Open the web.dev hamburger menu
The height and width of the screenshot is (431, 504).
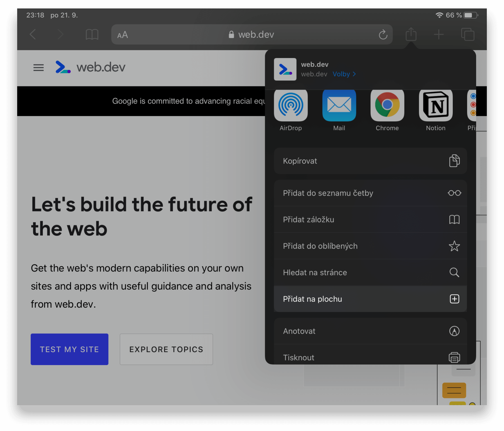[x=39, y=68]
